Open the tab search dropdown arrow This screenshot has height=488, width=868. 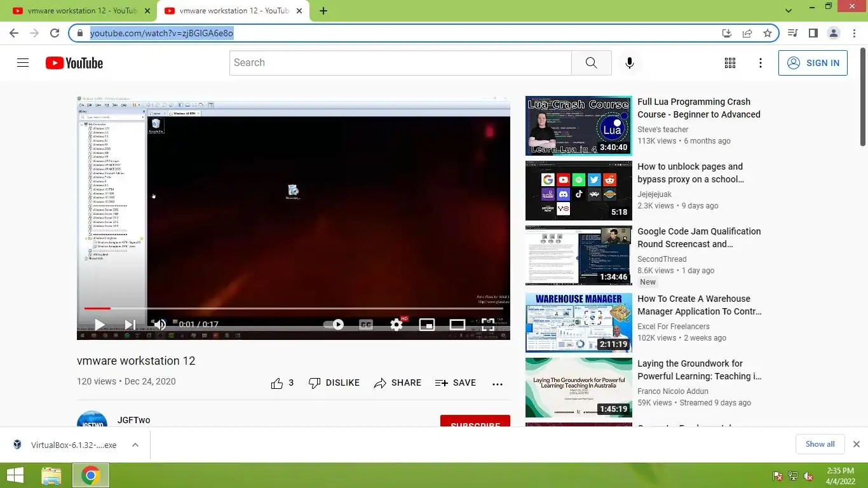[789, 11]
